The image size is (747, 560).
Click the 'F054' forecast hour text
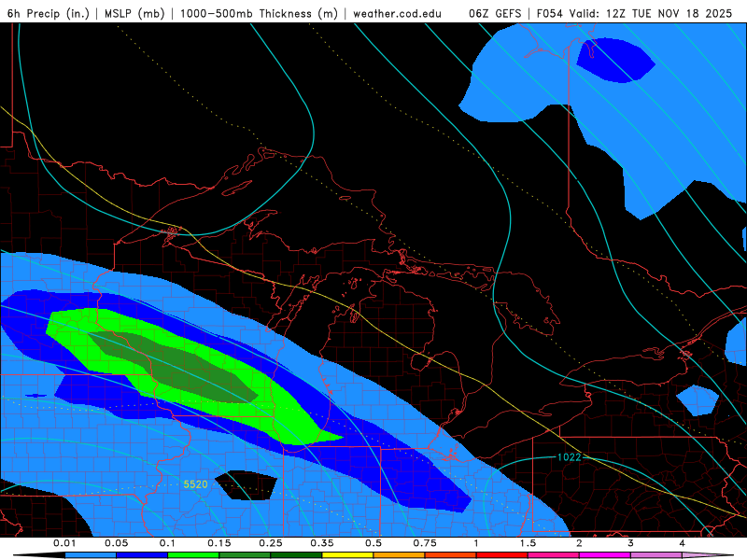coord(550,13)
